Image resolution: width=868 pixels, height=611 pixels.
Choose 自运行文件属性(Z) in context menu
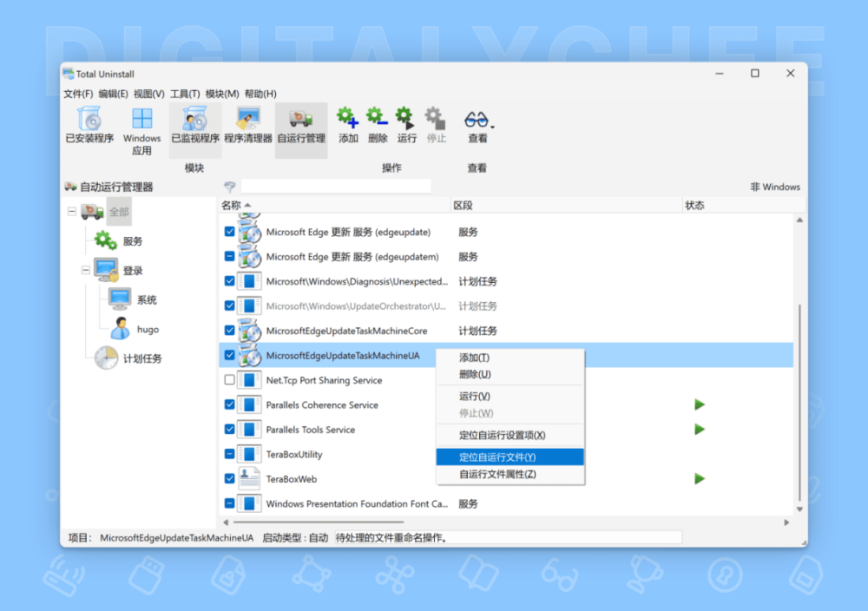510,474
